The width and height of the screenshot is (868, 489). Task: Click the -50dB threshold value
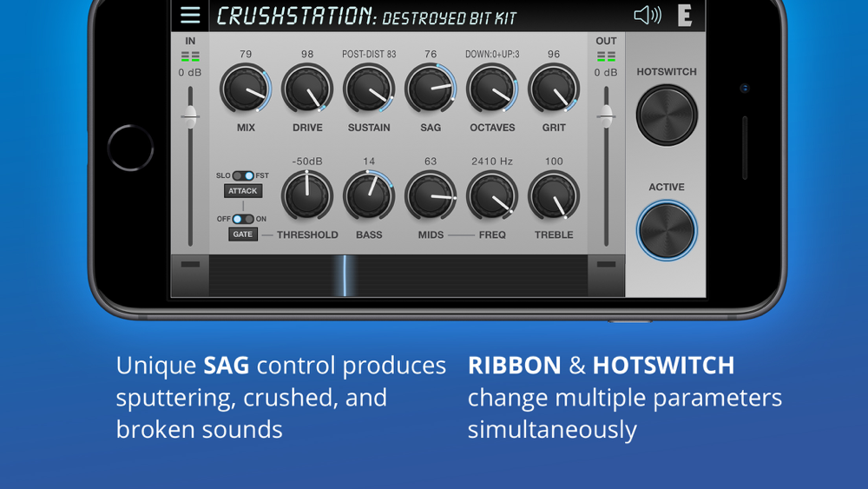pyautogui.click(x=307, y=162)
